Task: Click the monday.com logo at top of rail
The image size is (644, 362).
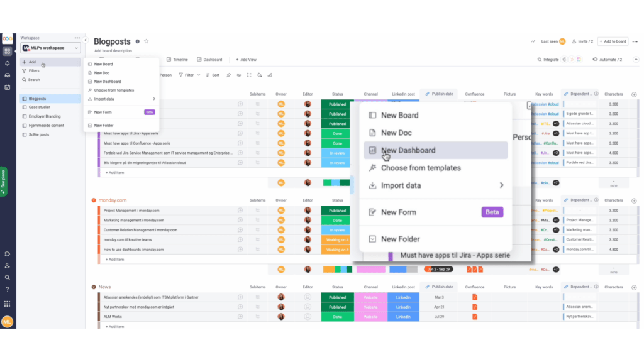Action: [x=8, y=39]
